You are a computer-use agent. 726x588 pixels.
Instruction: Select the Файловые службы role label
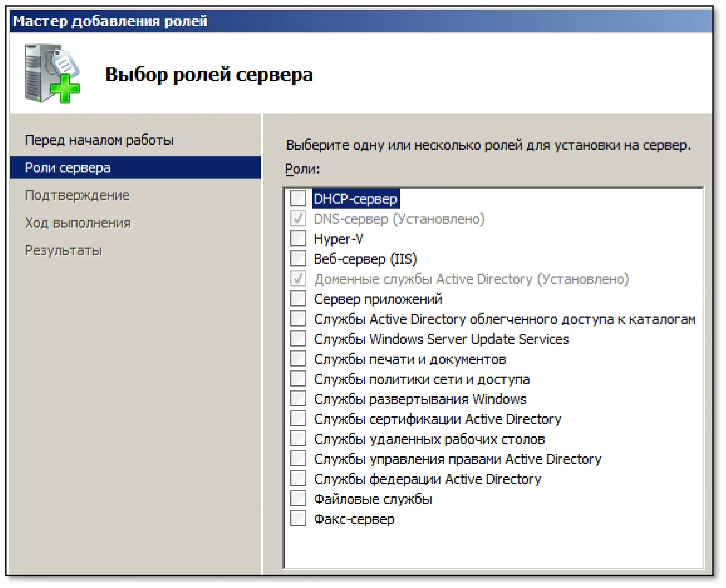click(373, 499)
